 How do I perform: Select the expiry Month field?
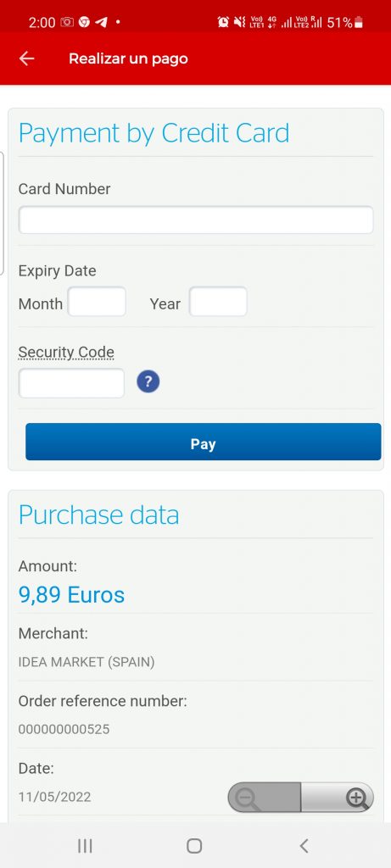coord(97,302)
